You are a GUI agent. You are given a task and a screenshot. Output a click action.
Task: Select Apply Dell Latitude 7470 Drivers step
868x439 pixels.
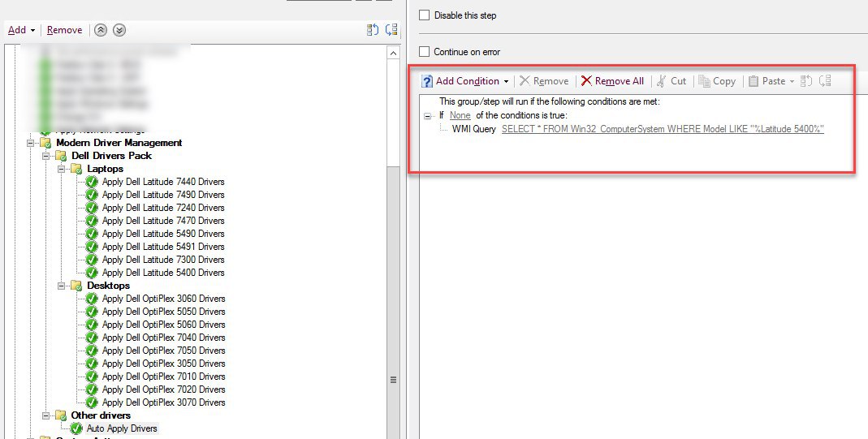[163, 221]
